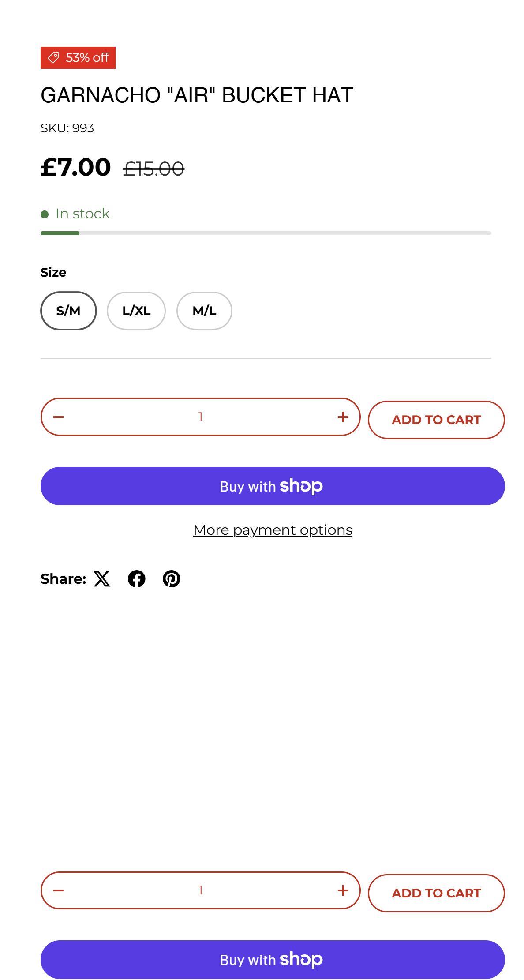The image size is (524, 980).
Task: Focus the upper quantity input field
Action: [201, 417]
